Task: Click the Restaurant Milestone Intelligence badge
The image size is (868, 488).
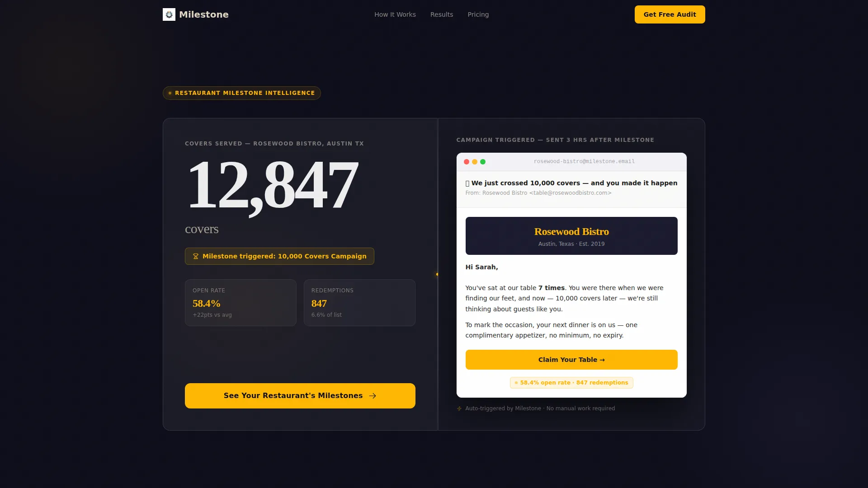Action: click(x=242, y=93)
